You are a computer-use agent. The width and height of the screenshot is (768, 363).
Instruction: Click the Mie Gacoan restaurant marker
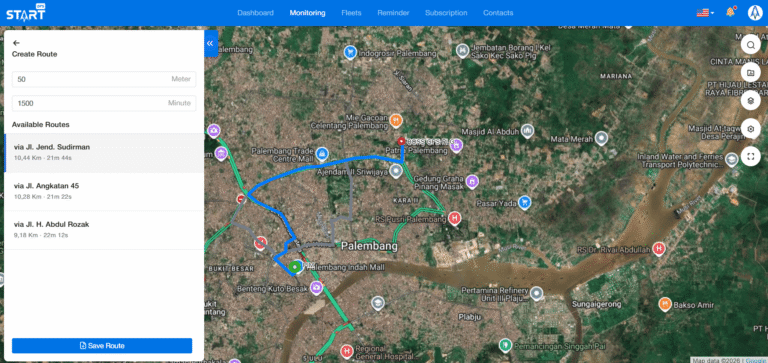(x=396, y=120)
